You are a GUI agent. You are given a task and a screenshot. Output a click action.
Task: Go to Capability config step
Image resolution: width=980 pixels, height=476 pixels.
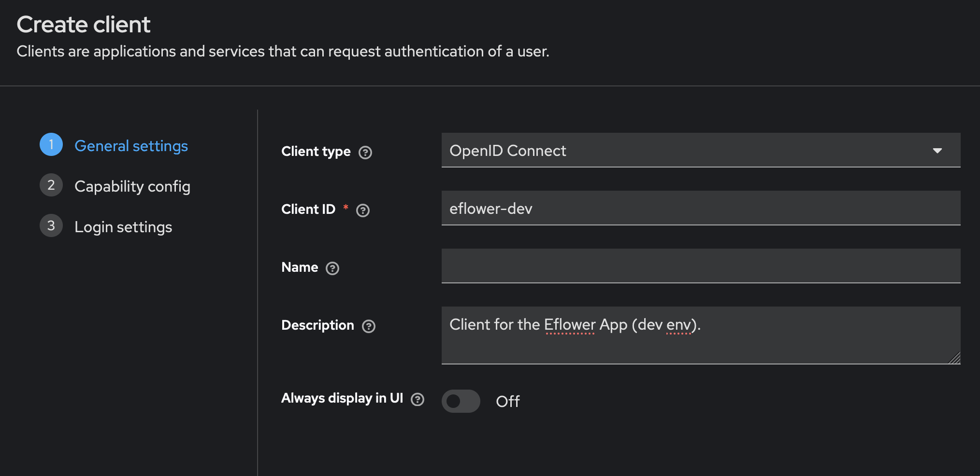[132, 186]
